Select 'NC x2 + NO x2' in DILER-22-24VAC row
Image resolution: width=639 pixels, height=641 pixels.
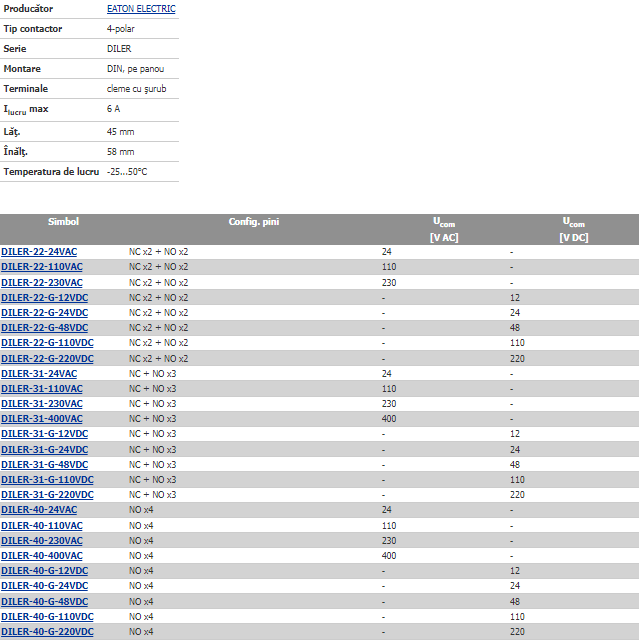click(159, 251)
